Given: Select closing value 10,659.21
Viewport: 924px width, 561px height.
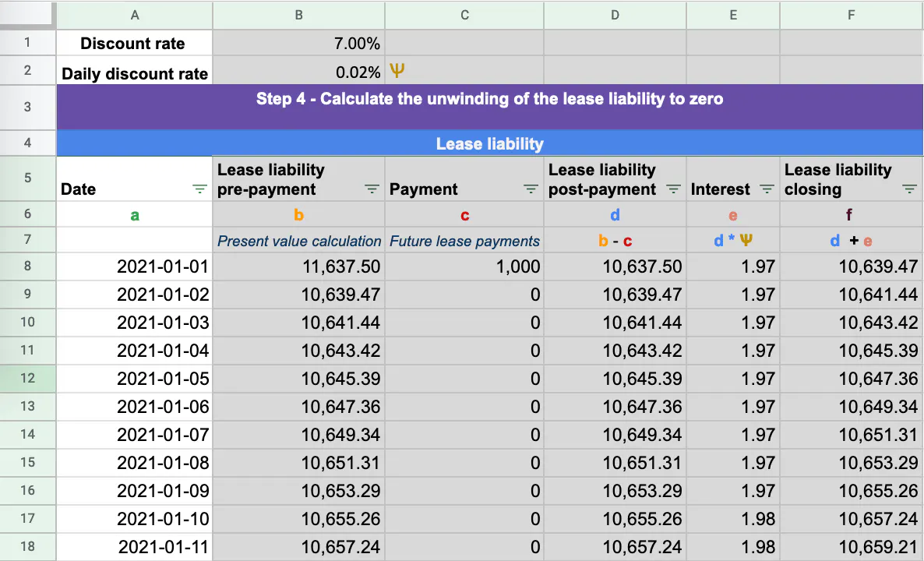Looking at the screenshot, I should click(852, 546).
